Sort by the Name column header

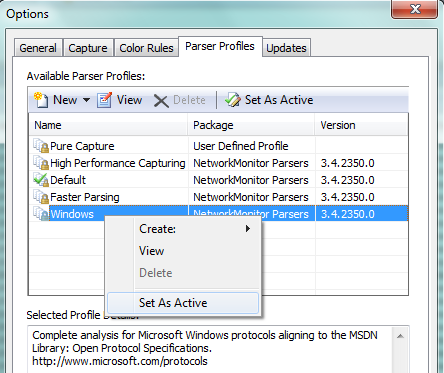pyautogui.click(x=108, y=125)
